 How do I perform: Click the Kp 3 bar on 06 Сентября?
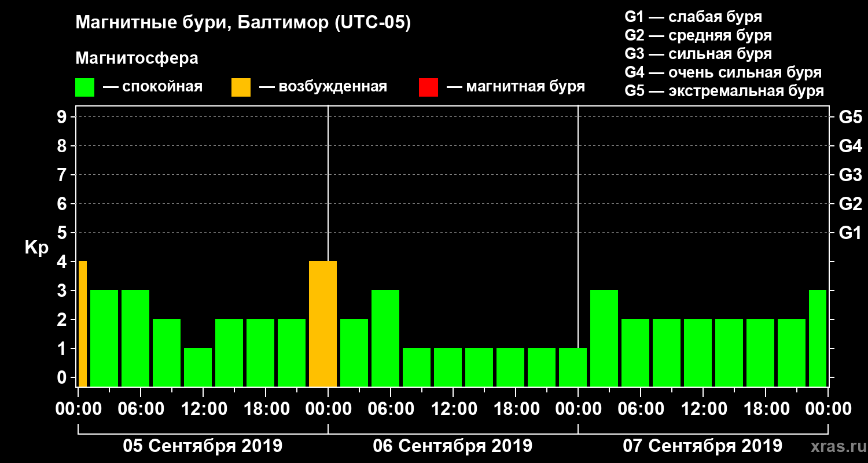tap(385, 338)
